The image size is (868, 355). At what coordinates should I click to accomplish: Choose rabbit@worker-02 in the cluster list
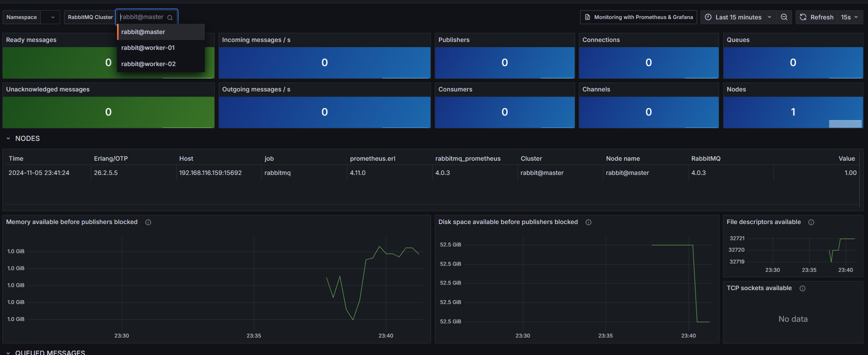[x=161, y=64]
